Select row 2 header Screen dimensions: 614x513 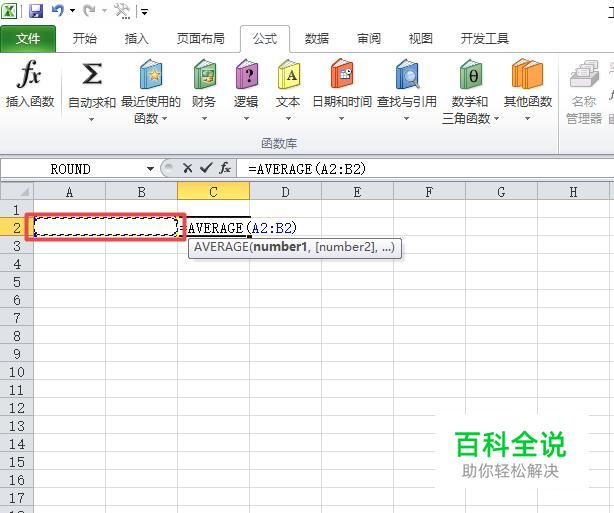click(x=17, y=227)
